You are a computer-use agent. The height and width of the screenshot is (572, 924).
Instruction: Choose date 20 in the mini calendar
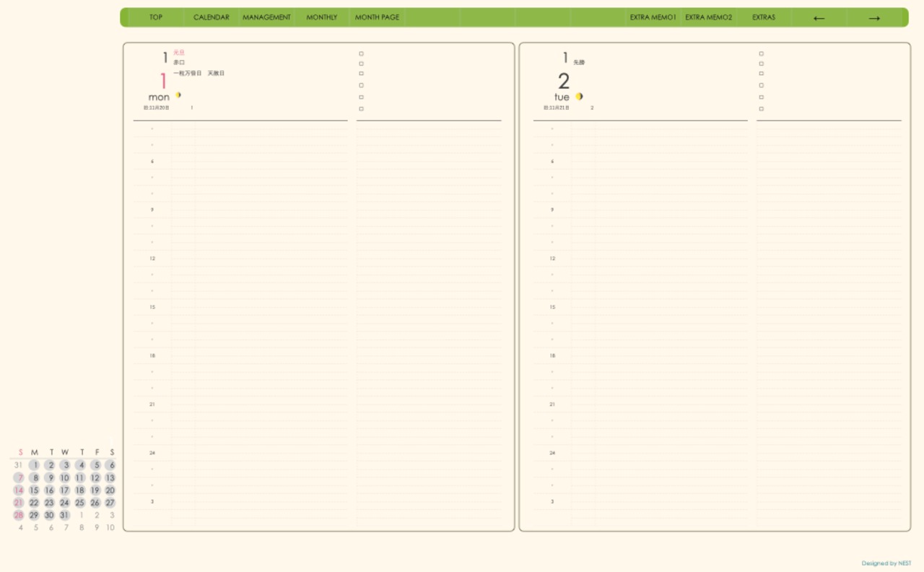(110, 490)
